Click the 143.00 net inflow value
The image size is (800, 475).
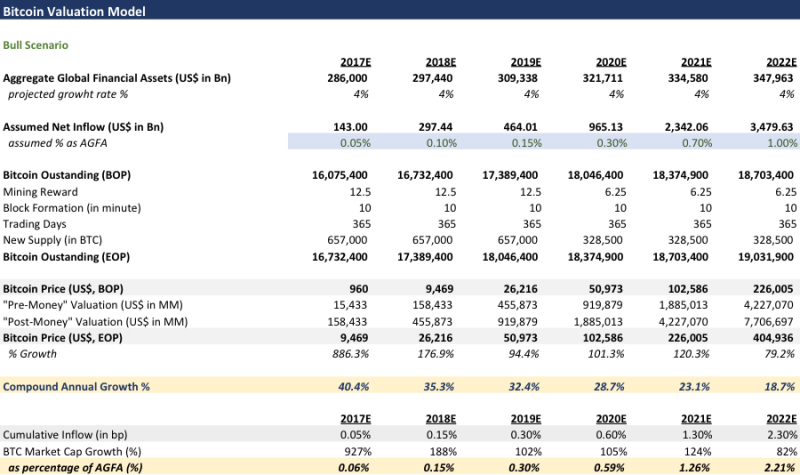click(x=351, y=127)
